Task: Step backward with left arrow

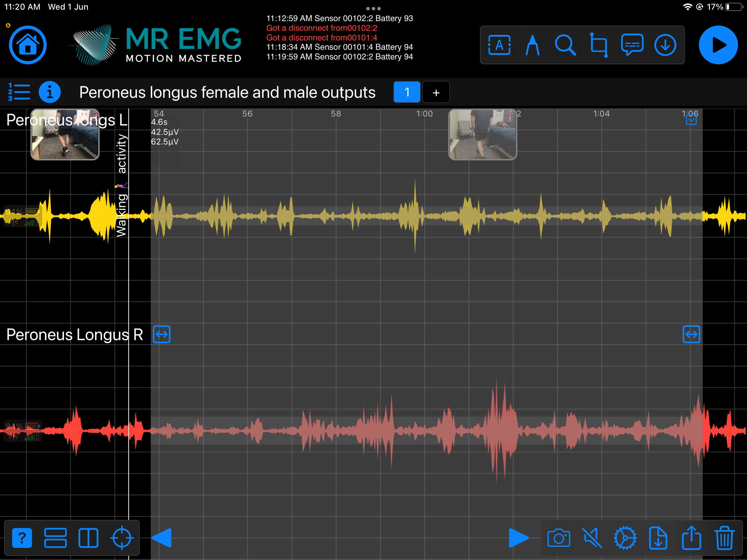Action: click(162, 538)
